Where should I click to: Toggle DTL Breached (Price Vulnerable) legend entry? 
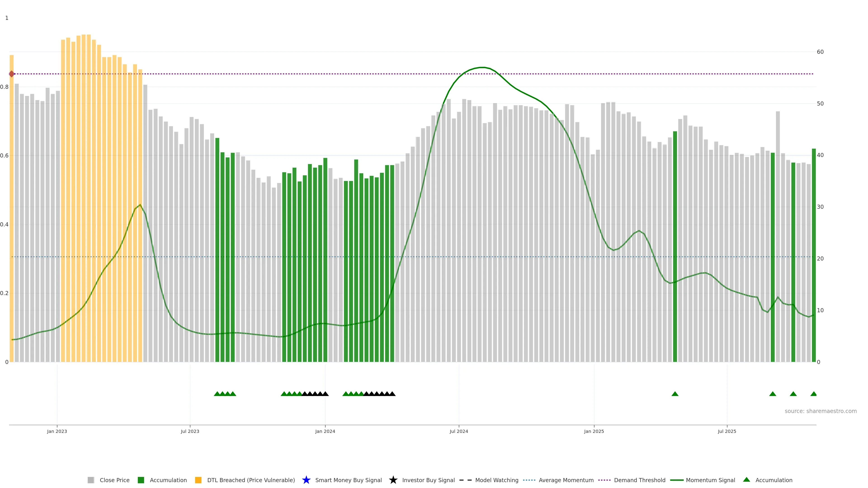(251, 480)
